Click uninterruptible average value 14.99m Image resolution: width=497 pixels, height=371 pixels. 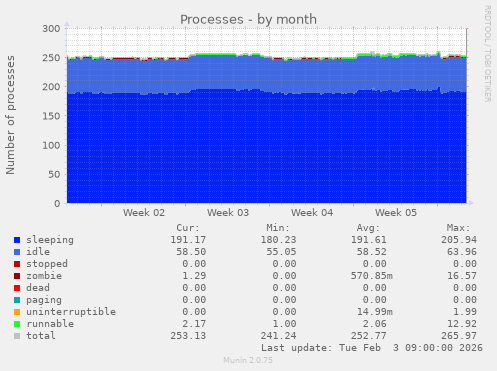[x=374, y=312]
